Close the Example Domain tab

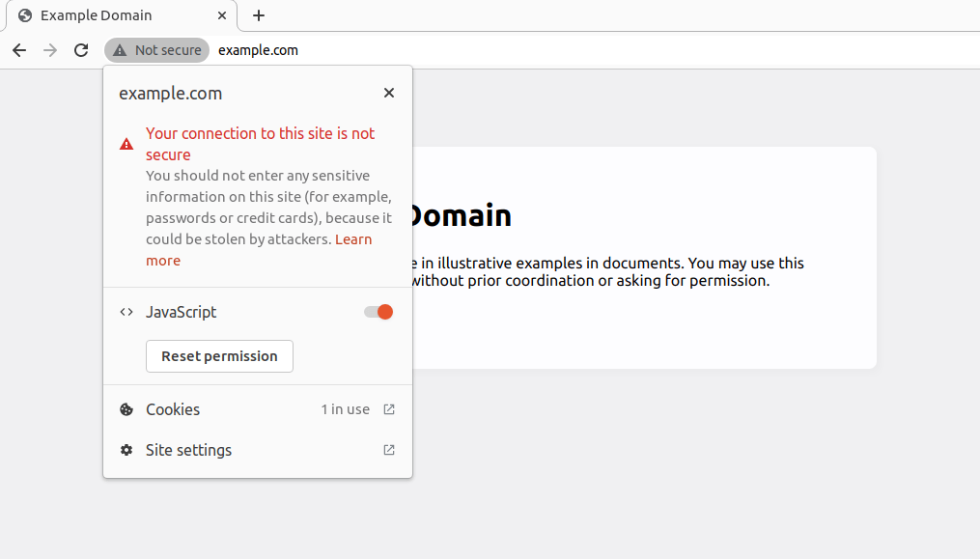(222, 15)
